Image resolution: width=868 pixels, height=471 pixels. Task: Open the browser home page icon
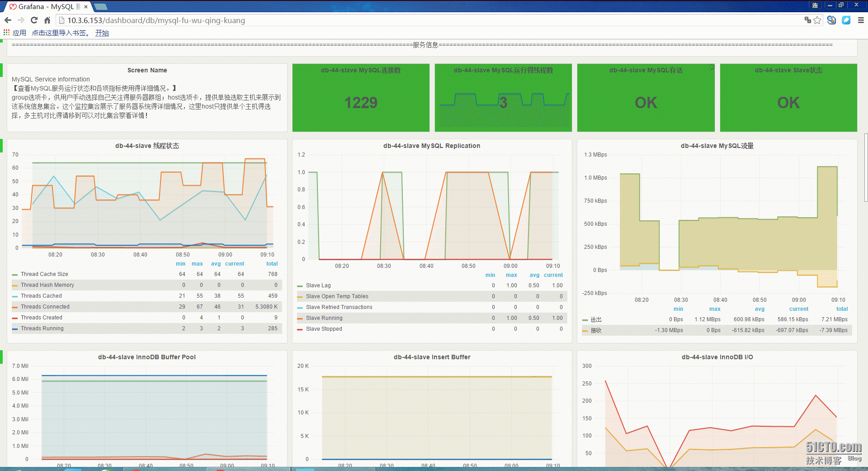coord(47,20)
